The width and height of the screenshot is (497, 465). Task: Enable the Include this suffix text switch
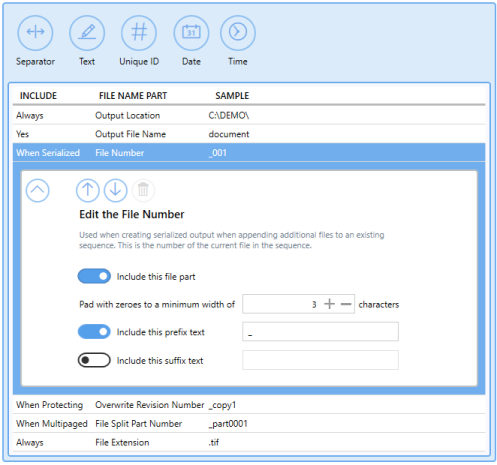[94, 360]
